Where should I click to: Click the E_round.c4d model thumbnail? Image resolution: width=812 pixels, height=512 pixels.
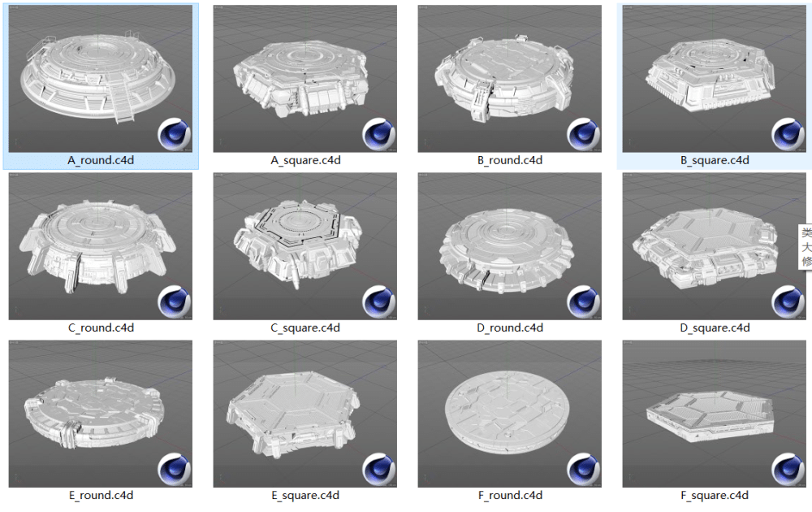[x=101, y=414]
